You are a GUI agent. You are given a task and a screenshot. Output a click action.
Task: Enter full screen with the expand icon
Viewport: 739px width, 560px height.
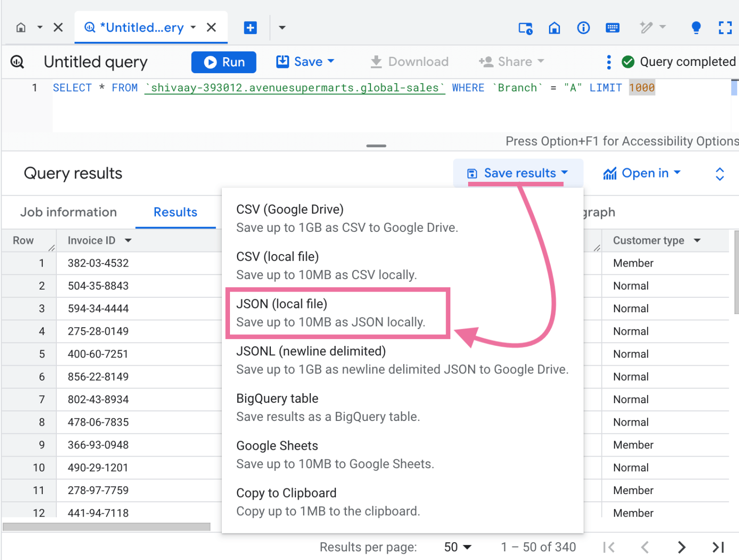tap(725, 27)
